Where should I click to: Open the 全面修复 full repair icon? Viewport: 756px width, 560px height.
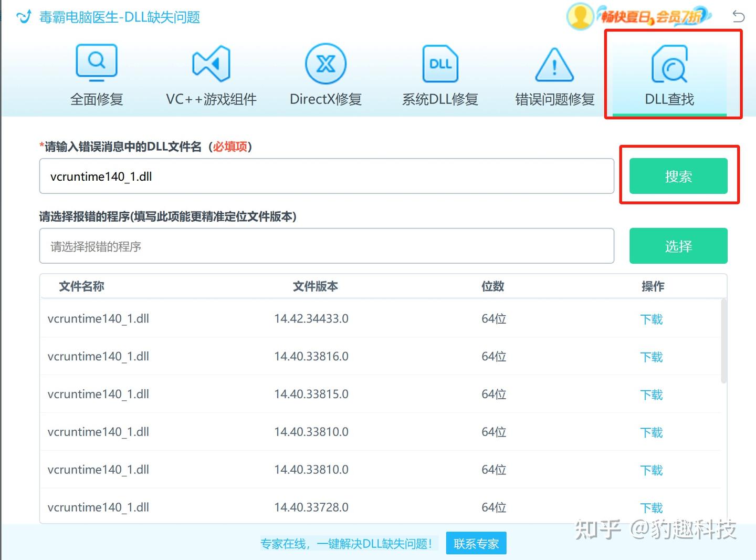coord(97,64)
